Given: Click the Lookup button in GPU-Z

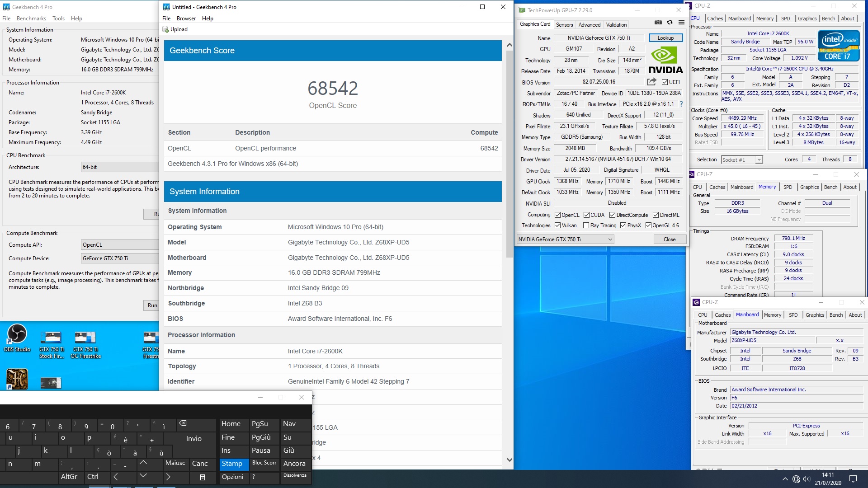Looking at the screenshot, I should (x=665, y=38).
